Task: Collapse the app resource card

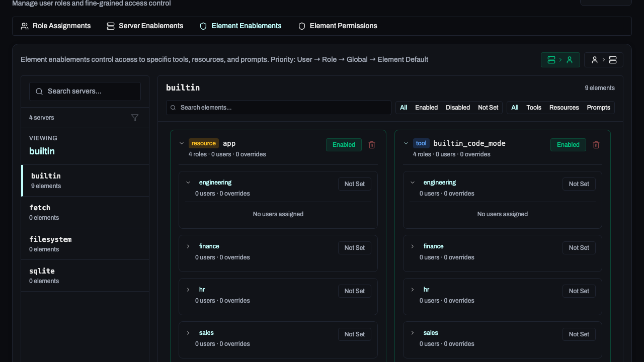Action: (182, 144)
